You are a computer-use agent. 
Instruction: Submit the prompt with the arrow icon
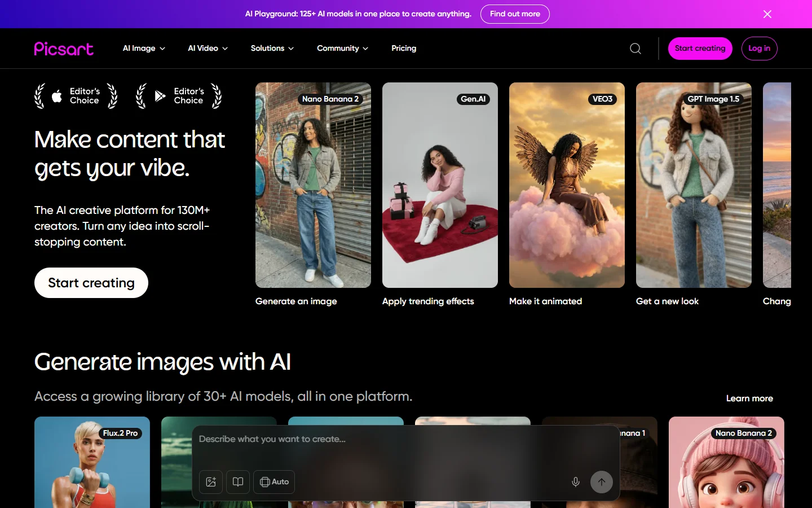tap(601, 482)
